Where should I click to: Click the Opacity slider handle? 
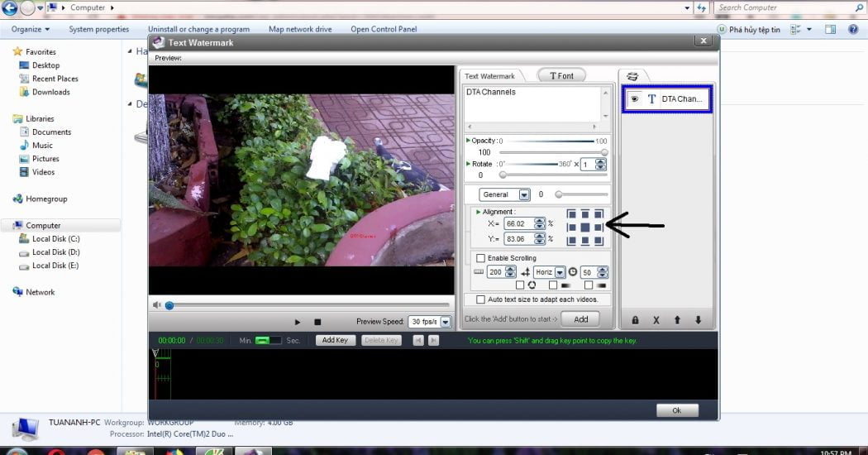click(x=604, y=152)
